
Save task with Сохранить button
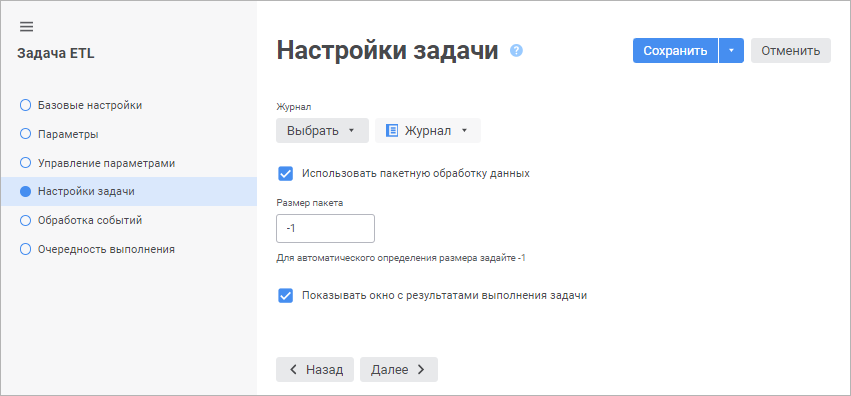coord(675,50)
